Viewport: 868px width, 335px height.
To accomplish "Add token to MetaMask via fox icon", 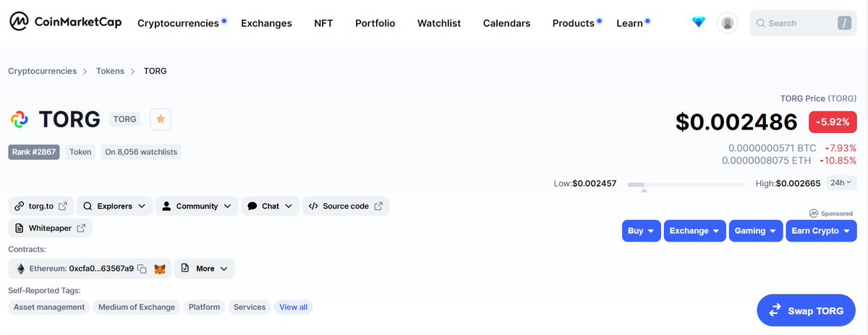I will (x=160, y=268).
